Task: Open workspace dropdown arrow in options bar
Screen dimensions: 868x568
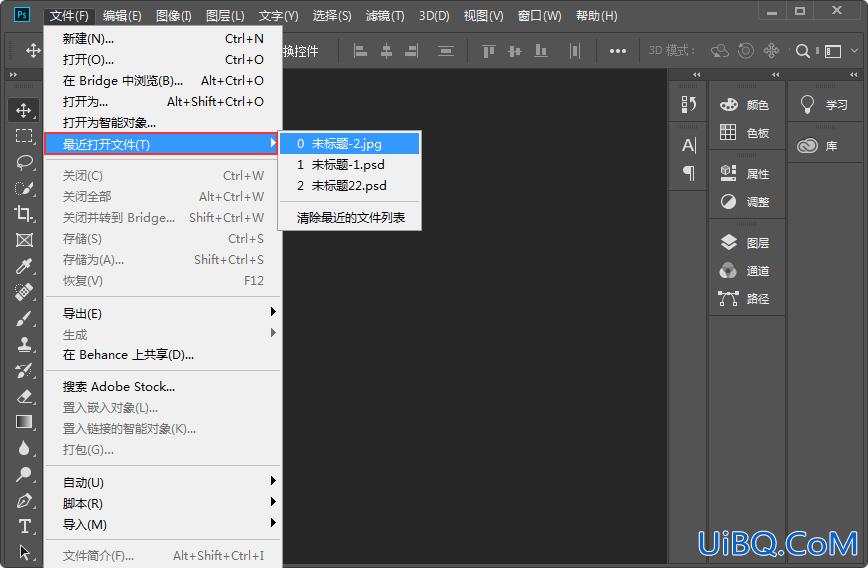Action: tap(854, 51)
